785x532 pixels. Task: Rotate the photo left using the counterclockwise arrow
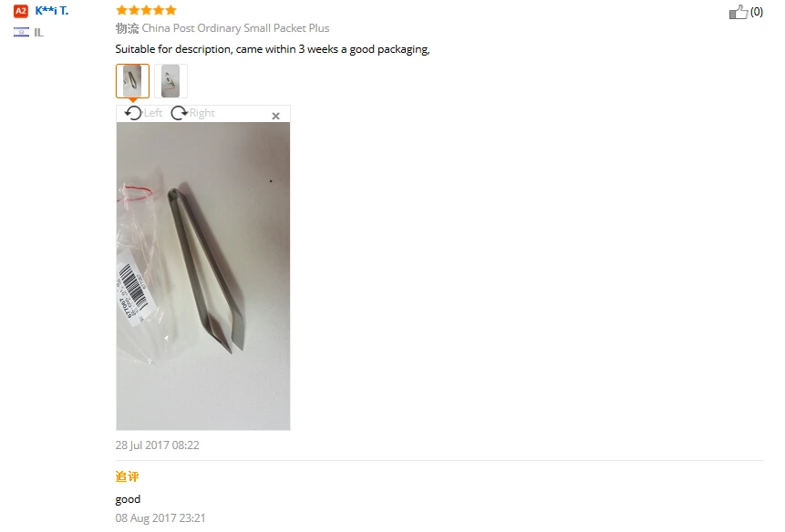(x=133, y=113)
